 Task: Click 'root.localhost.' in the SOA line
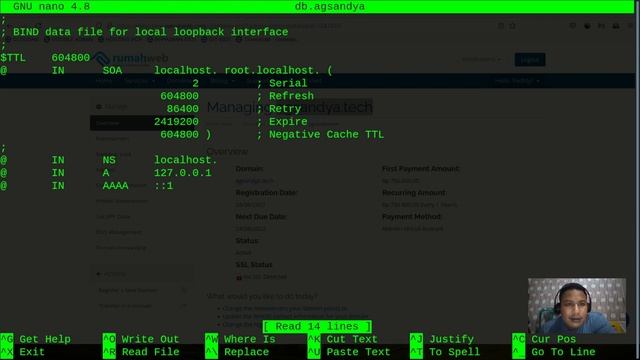(x=272, y=70)
